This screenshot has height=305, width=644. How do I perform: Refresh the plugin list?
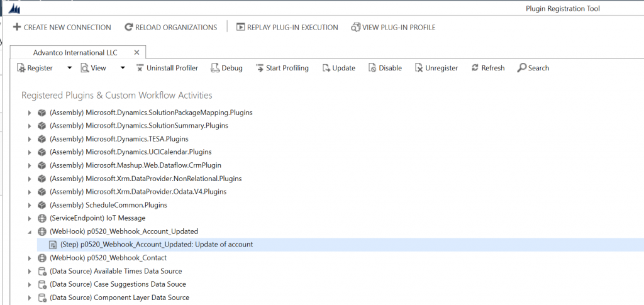(x=487, y=68)
